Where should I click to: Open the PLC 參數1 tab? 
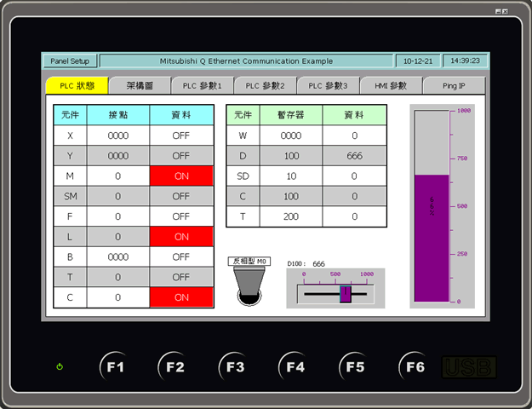[x=203, y=86]
